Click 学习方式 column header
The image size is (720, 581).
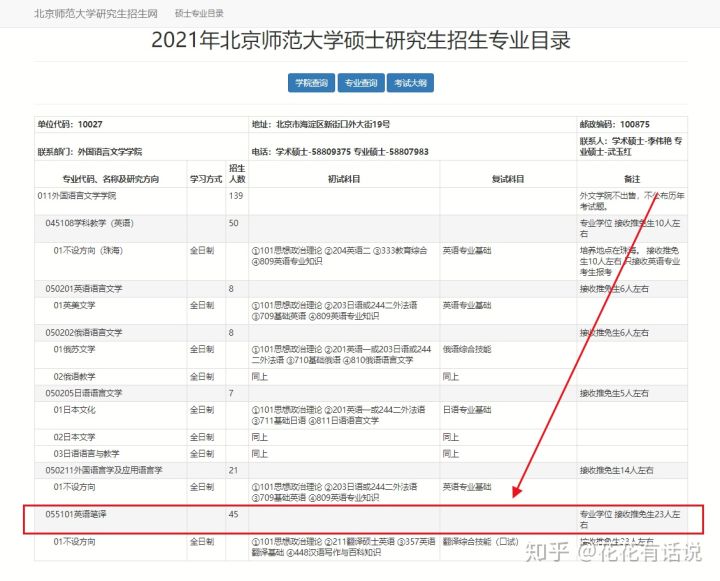[x=206, y=174]
